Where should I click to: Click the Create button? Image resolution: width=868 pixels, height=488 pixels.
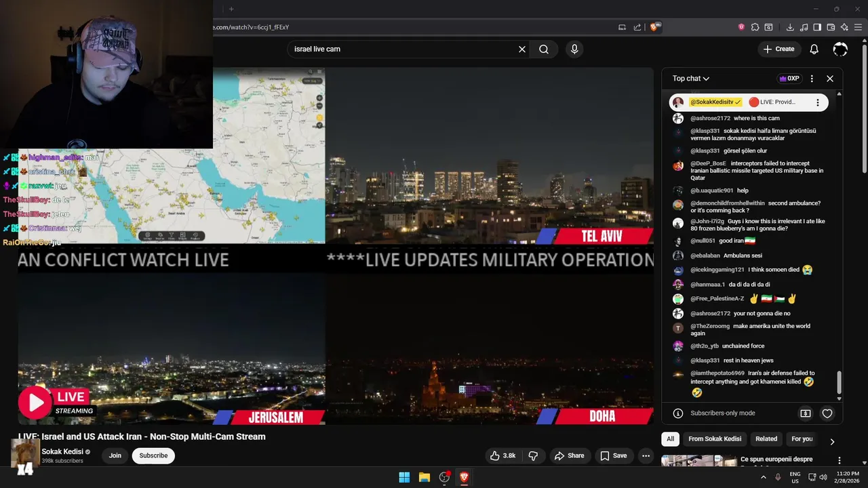tap(778, 49)
